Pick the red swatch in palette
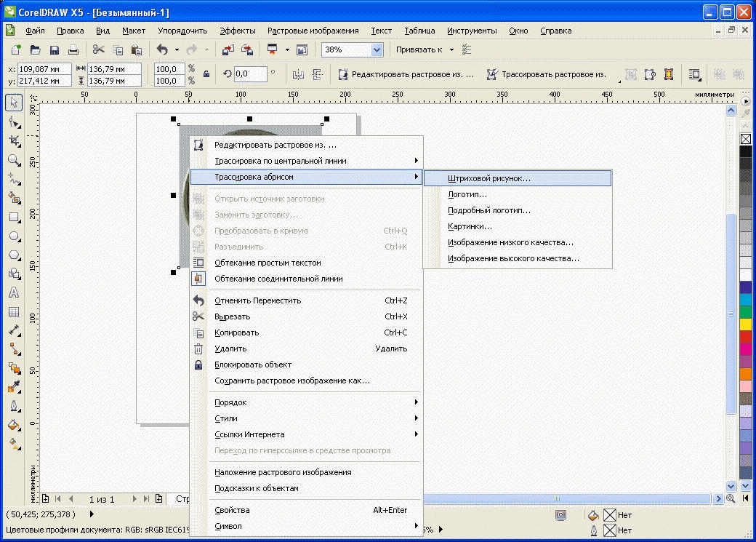The width and height of the screenshot is (756, 542). [x=745, y=336]
